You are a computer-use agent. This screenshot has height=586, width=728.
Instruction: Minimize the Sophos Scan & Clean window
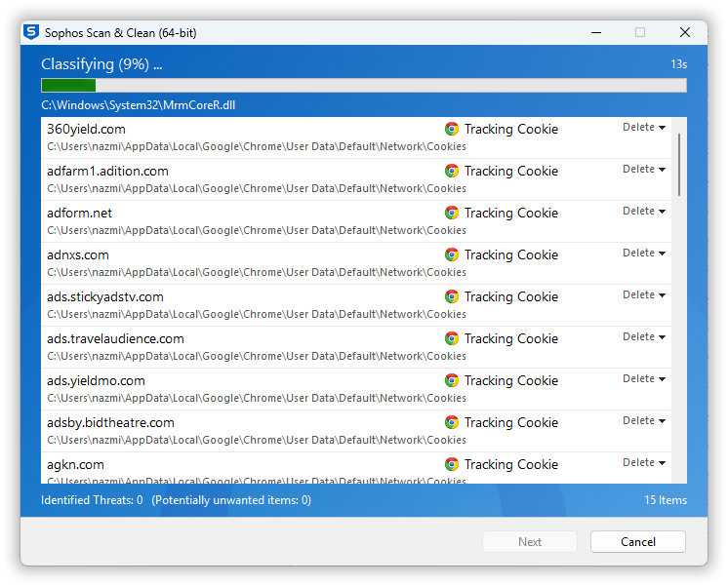[x=596, y=32]
